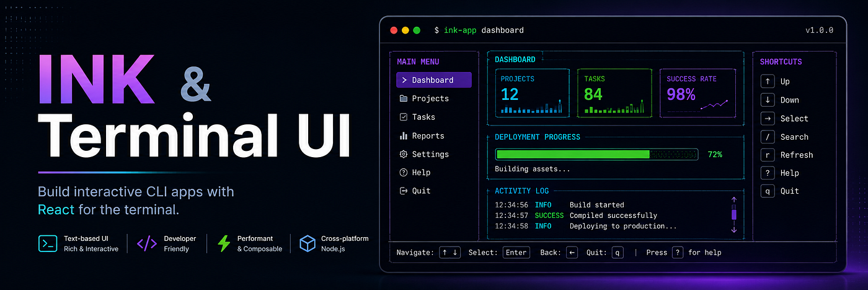Image resolution: width=868 pixels, height=290 pixels.
Task: Click the slash Search key in Shortcuts
Action: point(768,137)
